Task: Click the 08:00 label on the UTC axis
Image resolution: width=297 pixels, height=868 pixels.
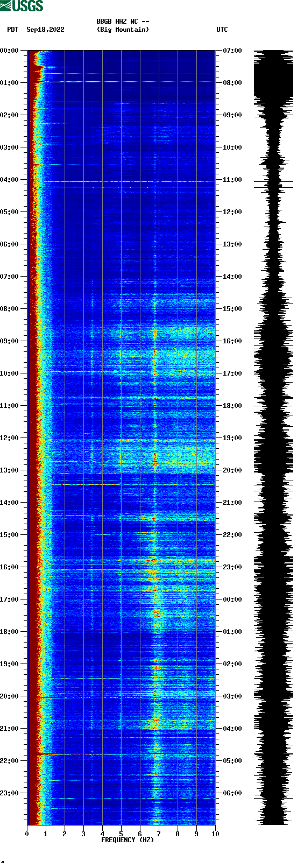Action: point(232,83)
